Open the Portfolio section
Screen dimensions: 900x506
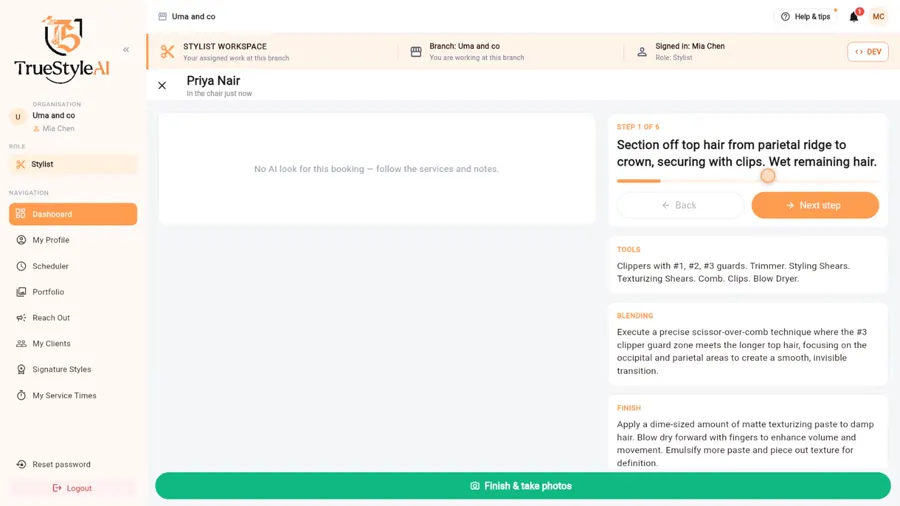click(x=73, y=292)
